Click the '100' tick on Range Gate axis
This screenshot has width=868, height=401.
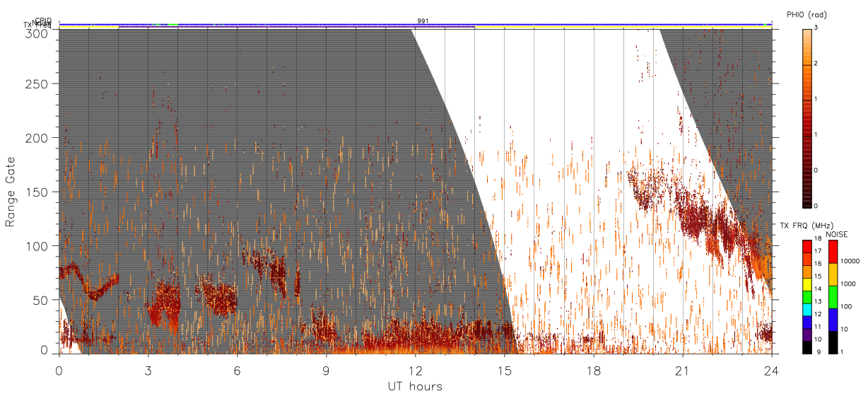37,245
